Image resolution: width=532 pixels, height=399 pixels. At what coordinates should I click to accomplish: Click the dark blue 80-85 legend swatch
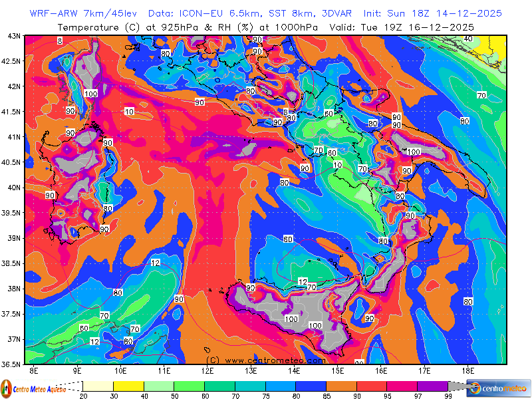(x=310, y=386)
